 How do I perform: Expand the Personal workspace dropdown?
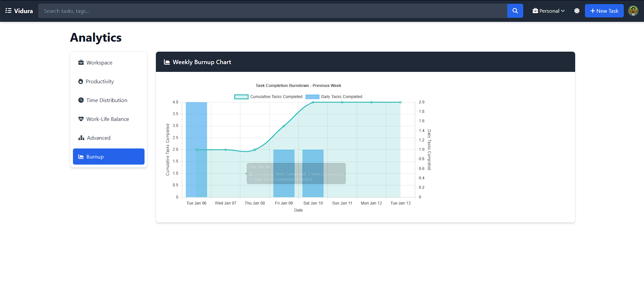[x=549, y=11]
